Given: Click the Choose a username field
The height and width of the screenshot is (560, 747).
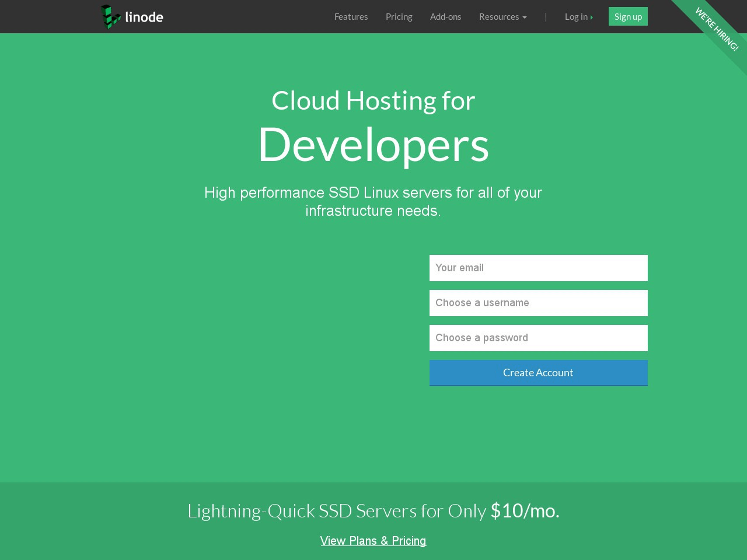Looking at the screenshot, I should (x=538, y=303).
